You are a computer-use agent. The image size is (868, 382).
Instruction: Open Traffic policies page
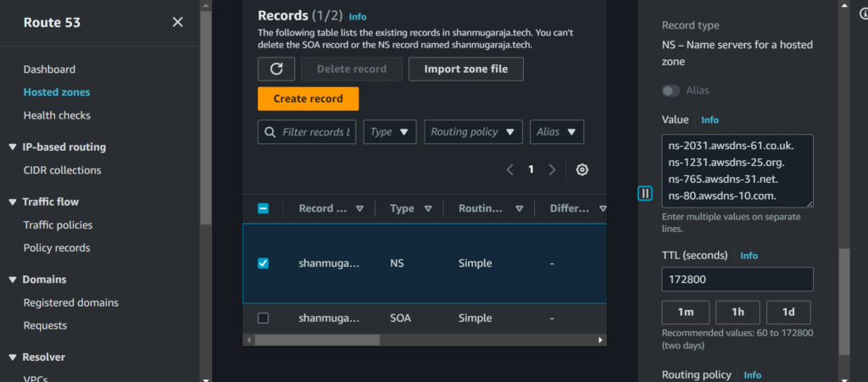pyautogui.click(x=58, y=225)
